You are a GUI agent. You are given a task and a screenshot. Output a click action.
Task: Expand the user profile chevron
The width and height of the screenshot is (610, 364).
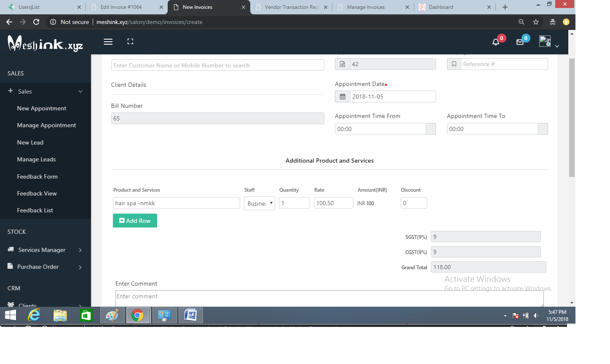pos(557,46)
